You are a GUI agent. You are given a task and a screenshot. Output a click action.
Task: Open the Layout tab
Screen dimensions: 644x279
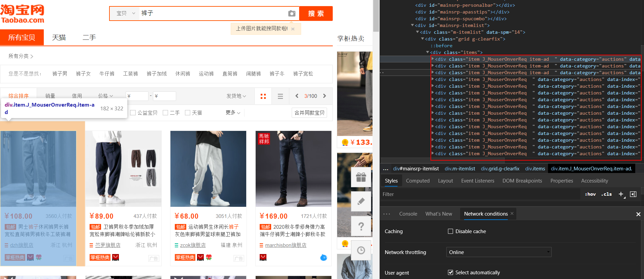[445, 181]
